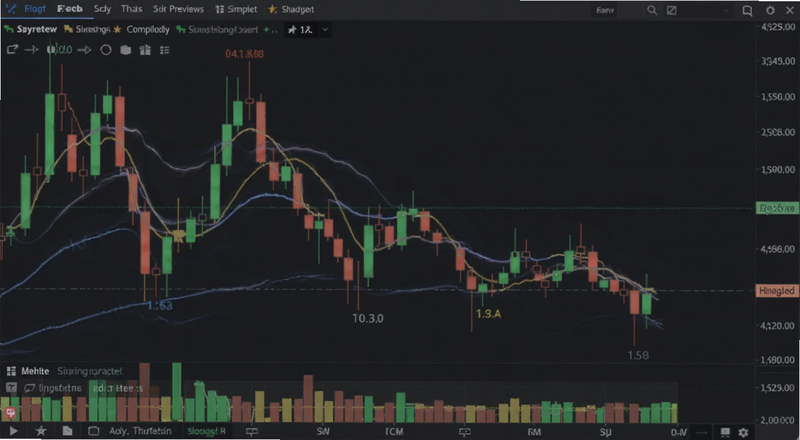This screenshot has height=440, width=800.
Task: Click the green icon before Sizestrlangf indicator
Action: 181,30
